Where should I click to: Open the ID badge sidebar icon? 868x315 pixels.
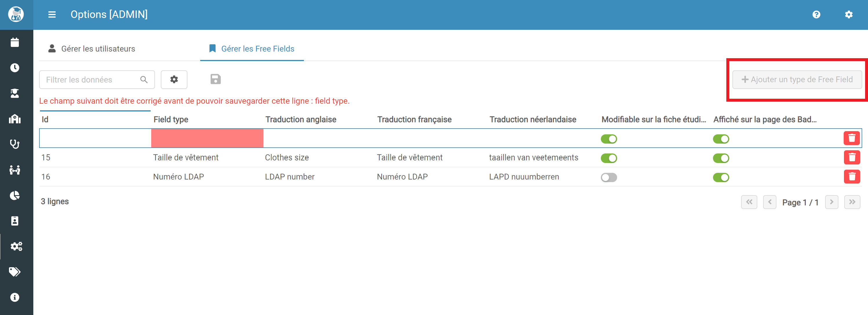pos(15,221)
